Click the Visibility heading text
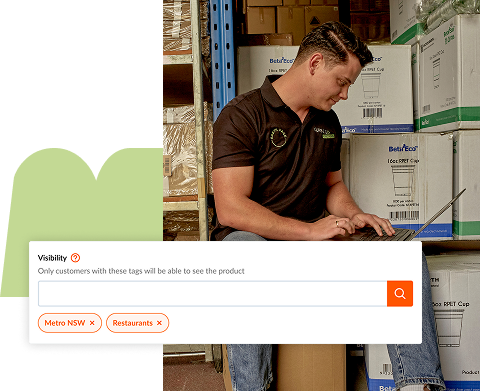Screen dimensions: 480x391 click(52, 258)
